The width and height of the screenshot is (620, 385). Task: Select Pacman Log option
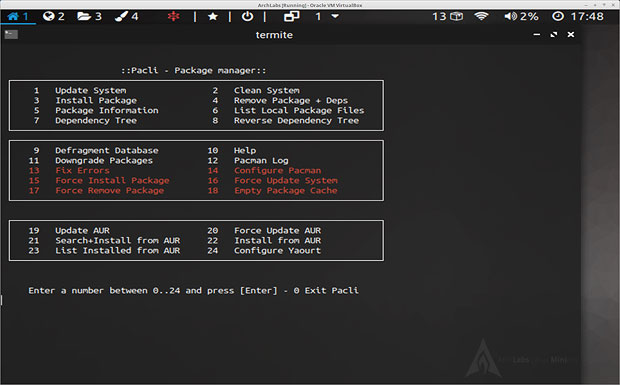click(261, 160)
